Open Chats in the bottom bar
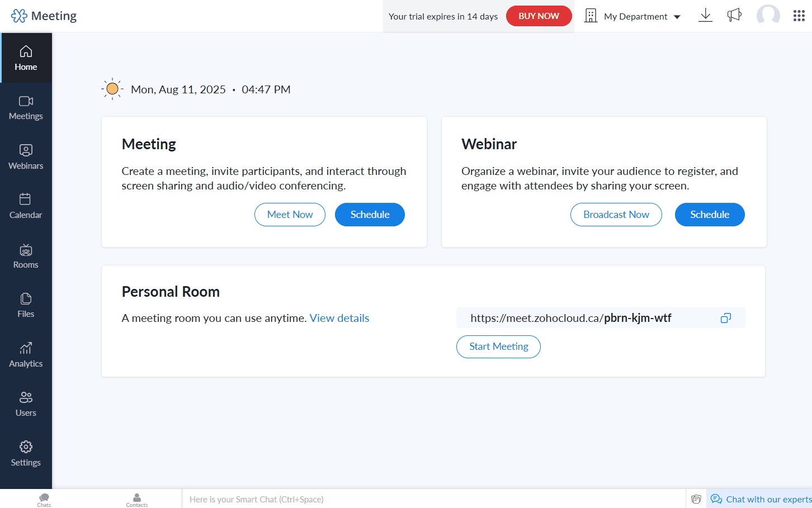This screenshot has height=508, width=812. pyautogui.click(x=44, y=499)
